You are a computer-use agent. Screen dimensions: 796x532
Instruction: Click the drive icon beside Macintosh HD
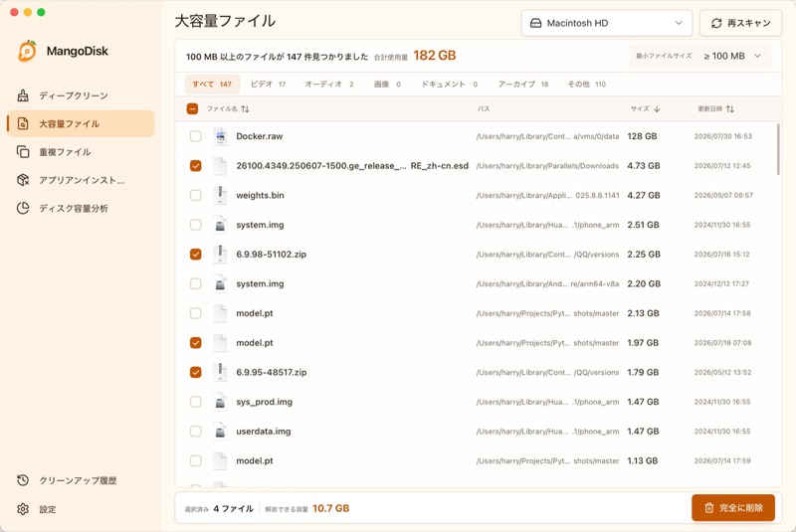click(535, 23)
